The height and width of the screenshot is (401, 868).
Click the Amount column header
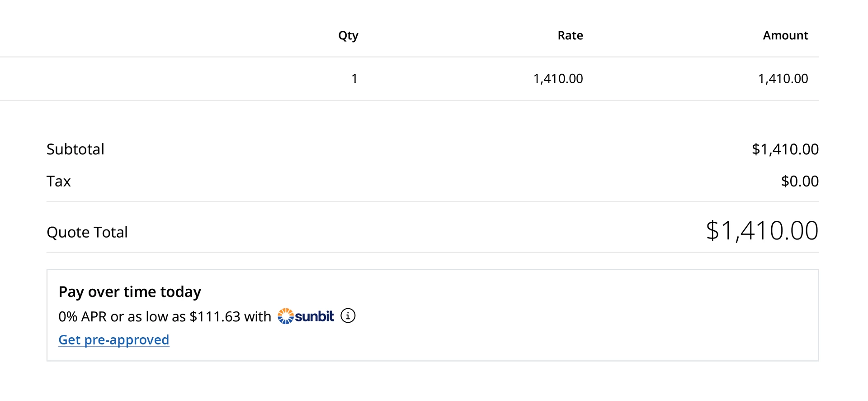785,35
